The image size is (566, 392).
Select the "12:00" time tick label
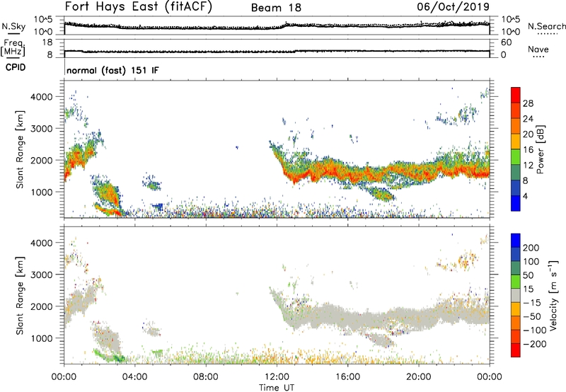point(277,377)
